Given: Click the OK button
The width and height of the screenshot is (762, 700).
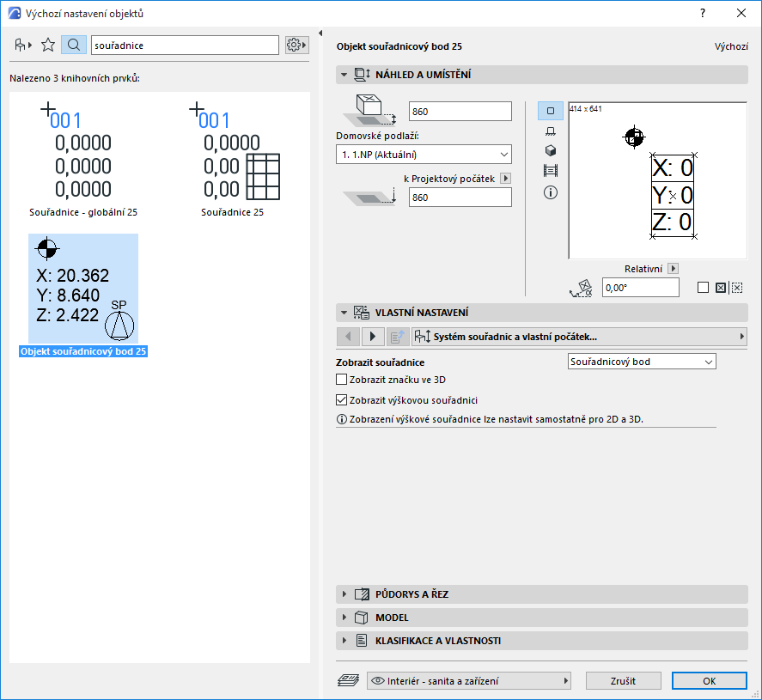Looking at the screenshot, I should point(709,680).
